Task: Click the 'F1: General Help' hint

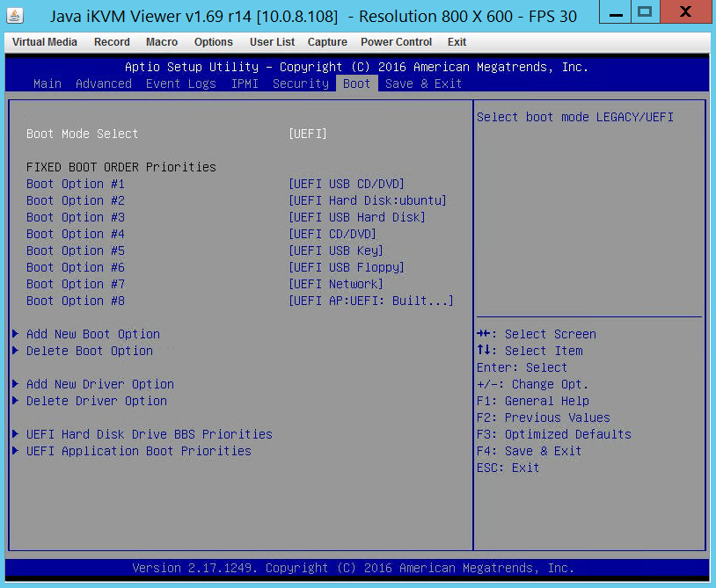Action: 533,401
